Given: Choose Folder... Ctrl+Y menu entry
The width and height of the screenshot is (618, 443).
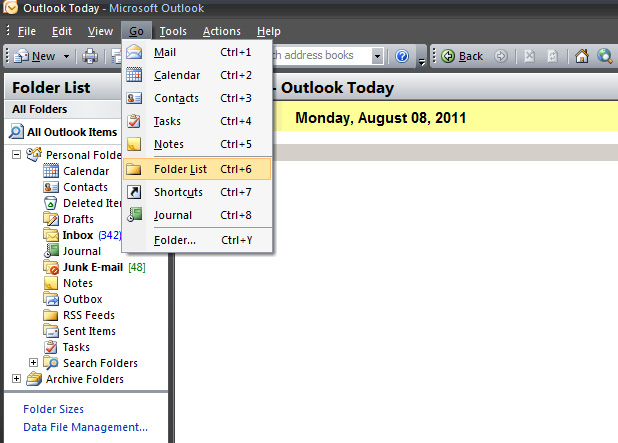Looking at the screenshot, I should point(197,240).
